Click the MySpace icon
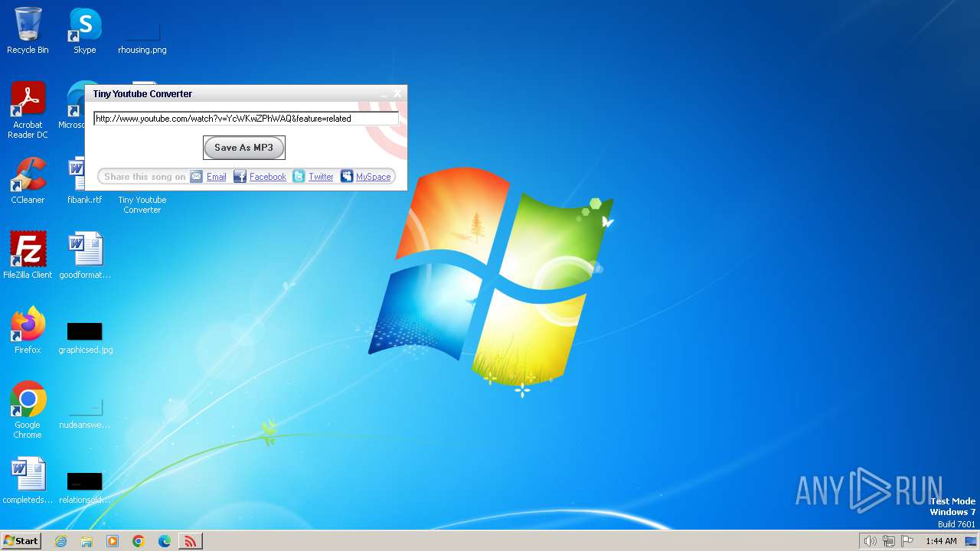This screenshot has width=980, height=551. click(347, 177)
